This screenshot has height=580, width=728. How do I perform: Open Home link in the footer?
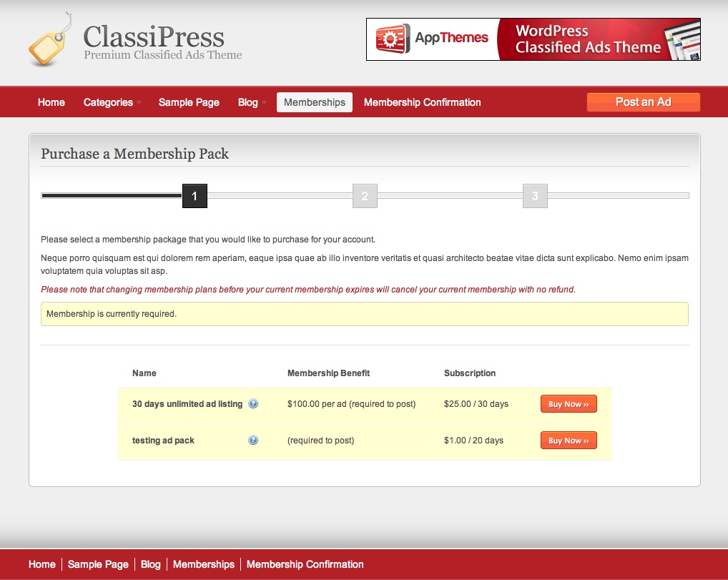coord(41,564)
